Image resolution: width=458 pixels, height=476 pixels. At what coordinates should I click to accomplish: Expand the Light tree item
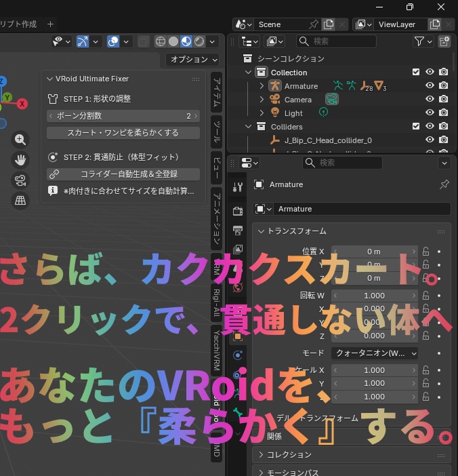(262, 113)
